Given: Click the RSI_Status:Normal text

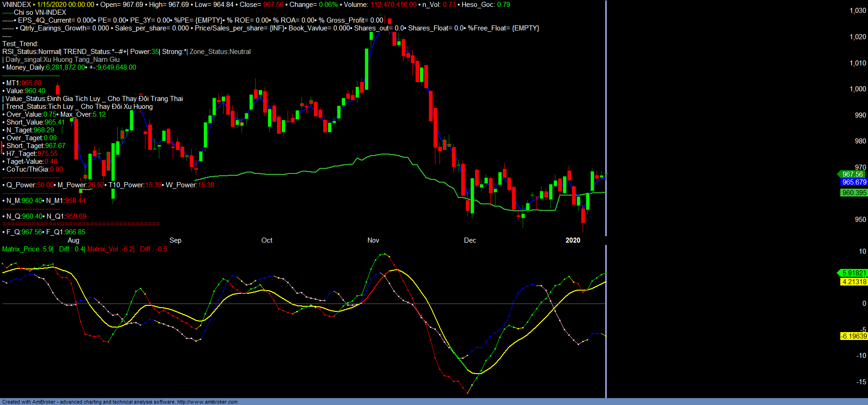Looking at the screenshot, I should click(x=31, y=52).
